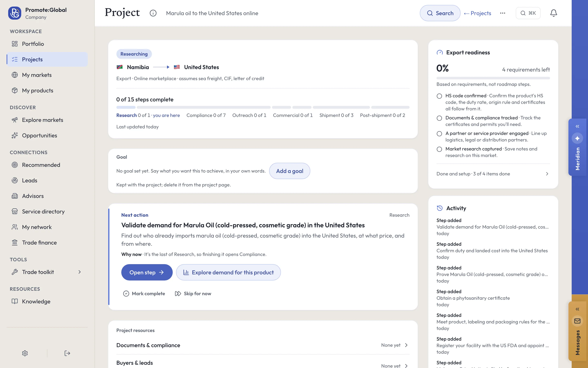The width and height of the screenshot is (588, 368).
Task: Select the Market research captured circle
Action: click(439, 149)
